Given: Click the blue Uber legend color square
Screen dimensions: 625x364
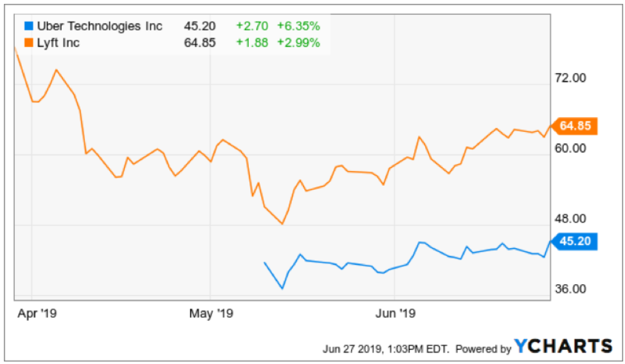Looking at the screenshot, I should tap(27, 26).
